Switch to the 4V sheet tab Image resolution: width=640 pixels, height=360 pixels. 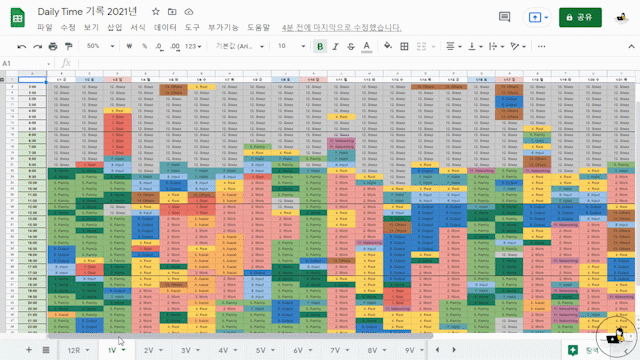tap(223, 350)
